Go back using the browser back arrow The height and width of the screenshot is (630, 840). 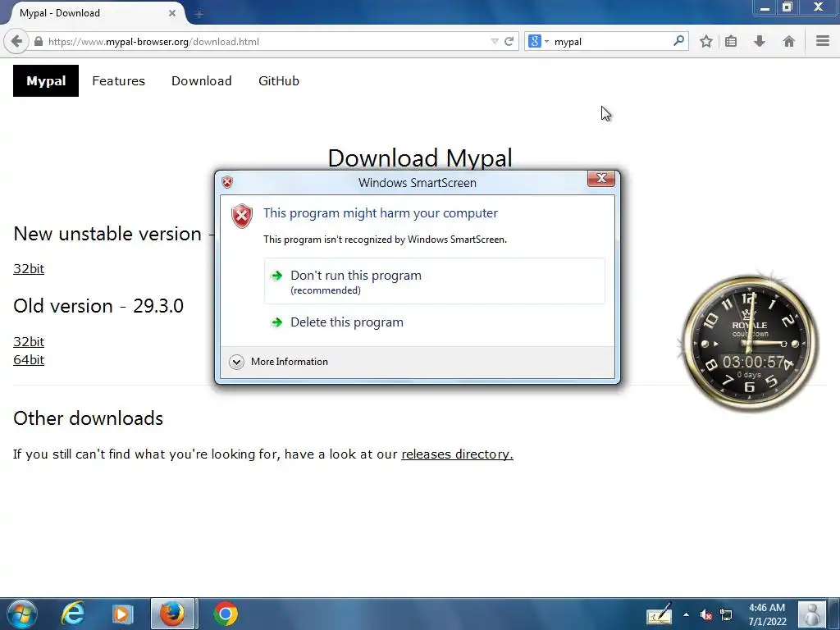(x=16, y=41)
